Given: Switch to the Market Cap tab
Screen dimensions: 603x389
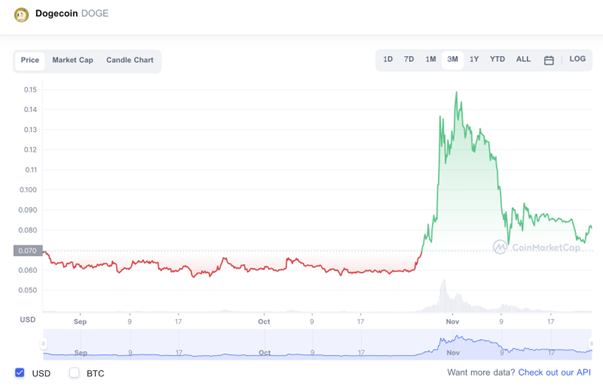Looking at the screenshot, I should click(73, 60).
